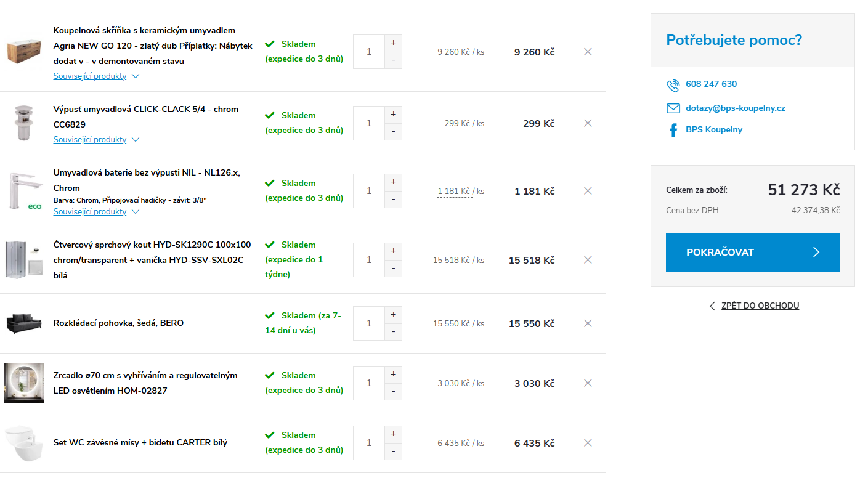Screen dimensions: 868x478
Task: Decrease quantity of the shower enclosure
Action: 393,269
